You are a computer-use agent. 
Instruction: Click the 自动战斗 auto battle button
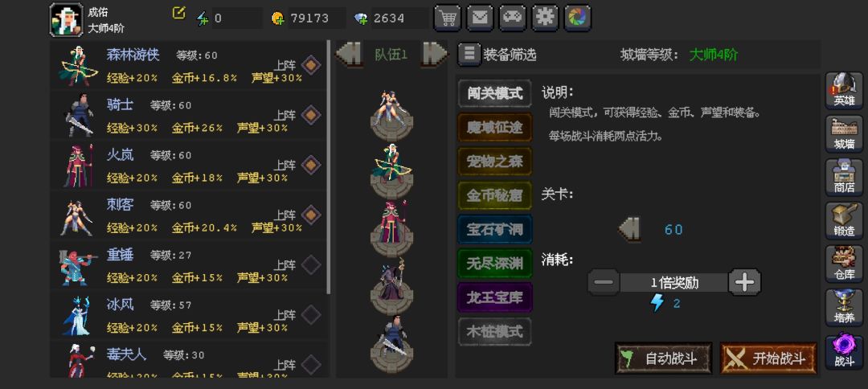[663, 358]
